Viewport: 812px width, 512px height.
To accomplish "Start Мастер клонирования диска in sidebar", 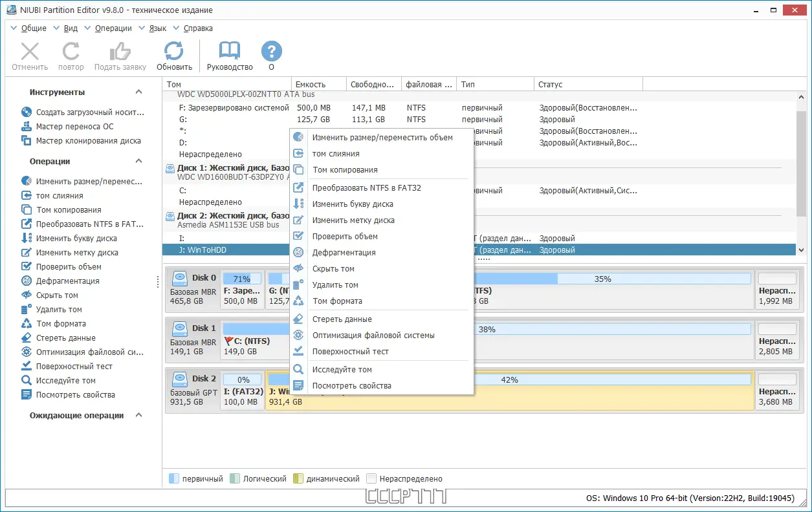I will [x=88, y=141].
